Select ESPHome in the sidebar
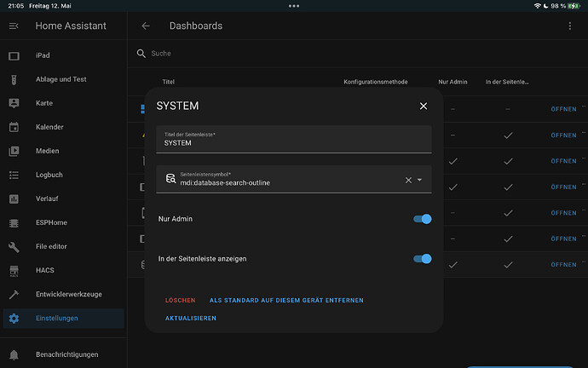This screenshot has width=588, height=368. (64, 223)
